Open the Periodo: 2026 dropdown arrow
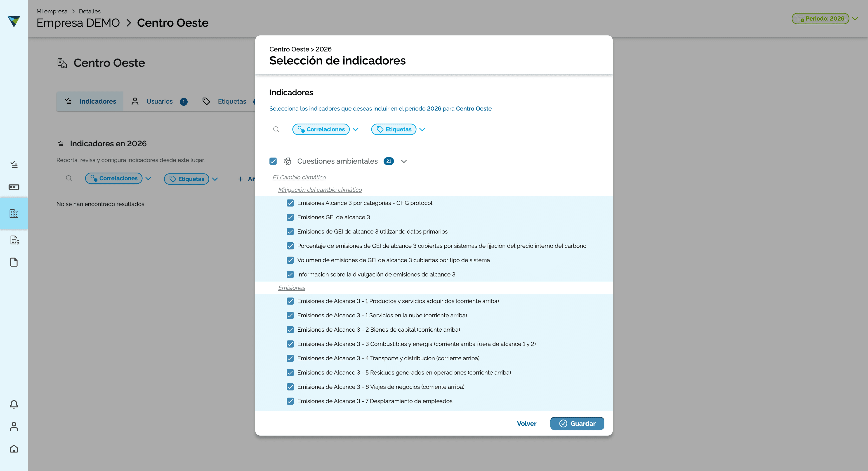 tap(855, 19)
